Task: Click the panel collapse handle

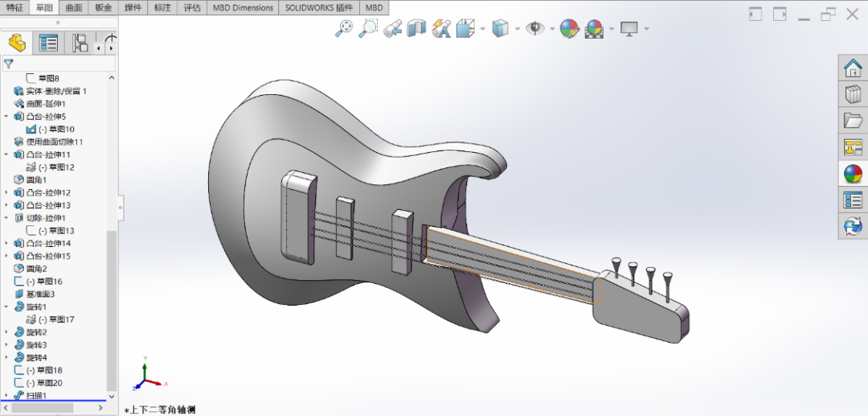Action: point(121,207)
